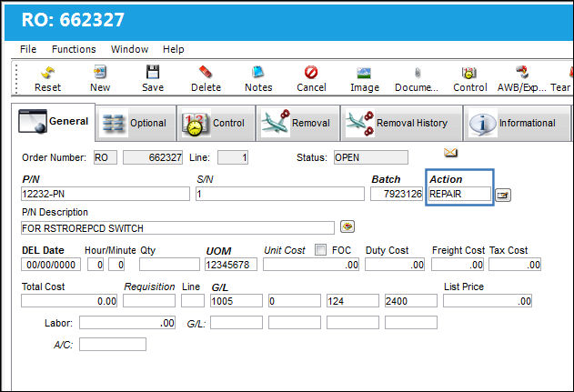Click the requisition Line field
The height and width of the screenshot is (392, 574).
tap(193, 301)
